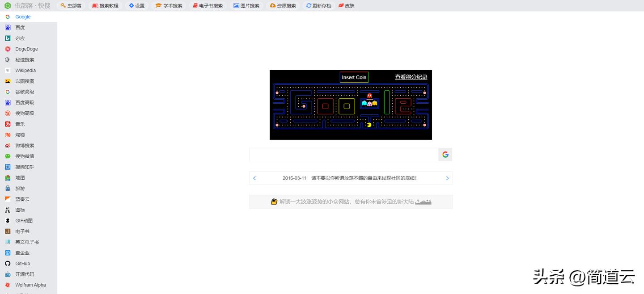Open the 查看得分纪录 score link
Viewport: 644px width, 294px height.
411,77
